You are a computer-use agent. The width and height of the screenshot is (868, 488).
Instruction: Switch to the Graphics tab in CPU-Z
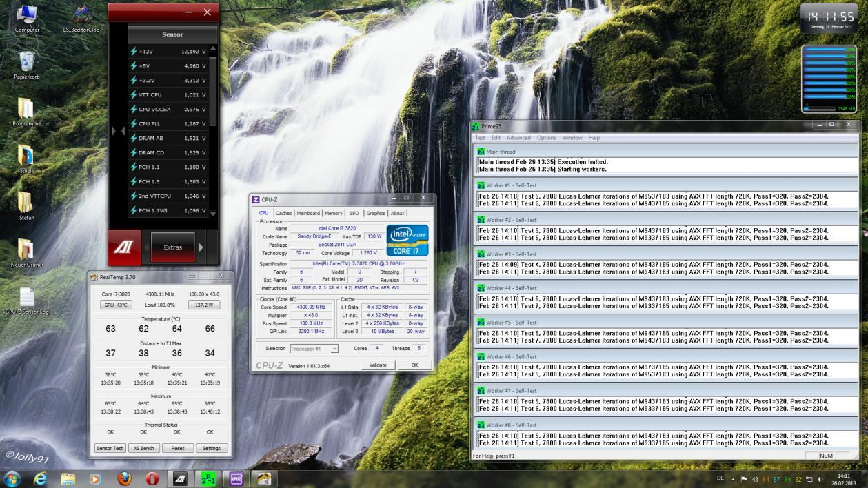point(376,214)
